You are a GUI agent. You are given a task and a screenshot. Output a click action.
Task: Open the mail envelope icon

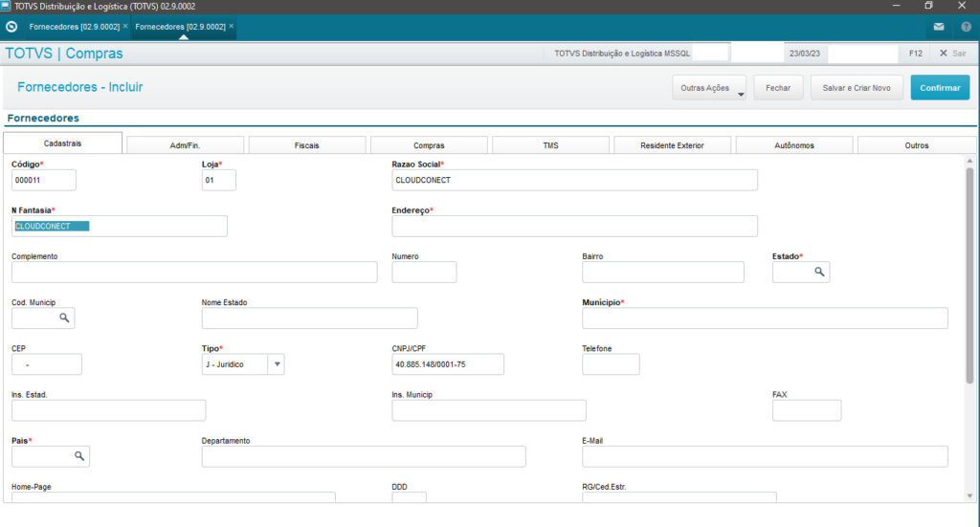click(x=939, y=27)
